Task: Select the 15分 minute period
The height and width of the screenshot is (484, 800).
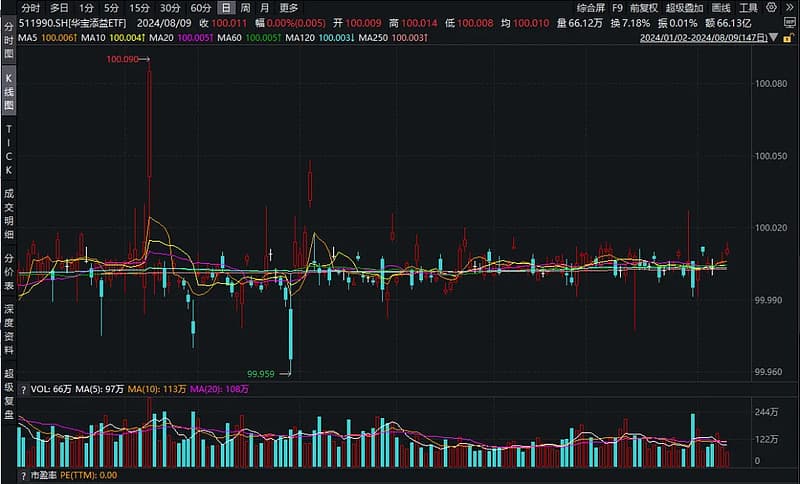Action: [139, 8]
